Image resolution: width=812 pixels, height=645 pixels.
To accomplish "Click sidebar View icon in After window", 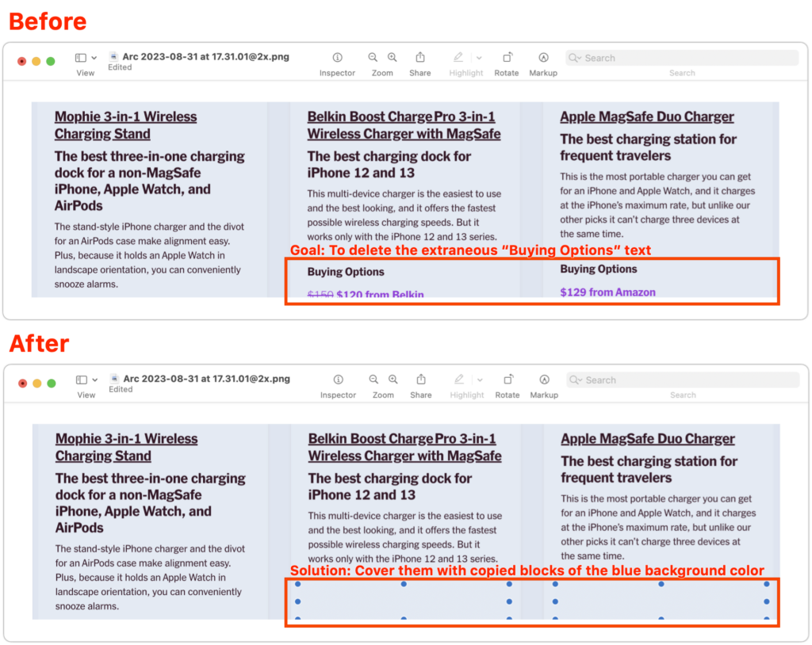I will [x=82, y=380].
